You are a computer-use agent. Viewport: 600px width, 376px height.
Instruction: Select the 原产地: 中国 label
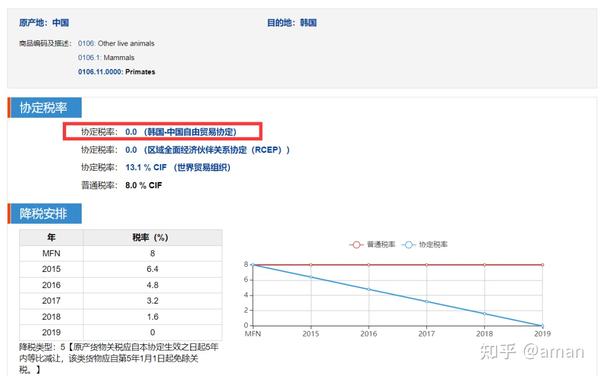(44, 23)
